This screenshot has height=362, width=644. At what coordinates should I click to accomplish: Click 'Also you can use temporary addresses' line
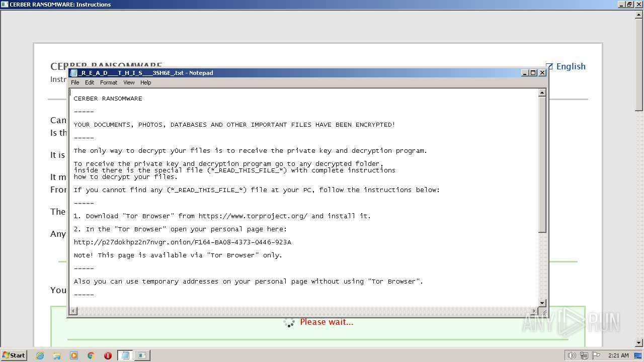click(x=249, y=282)
